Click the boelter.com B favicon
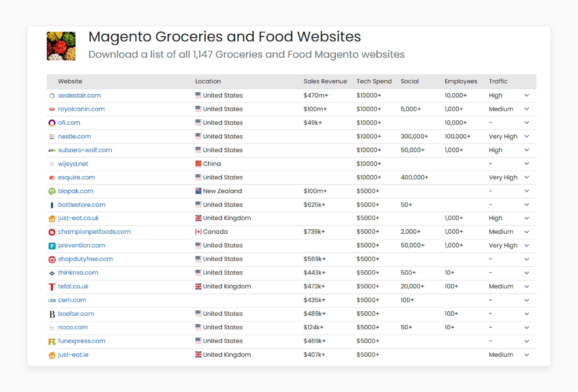This screenshot has width=578, height=392. click(52, 314)
